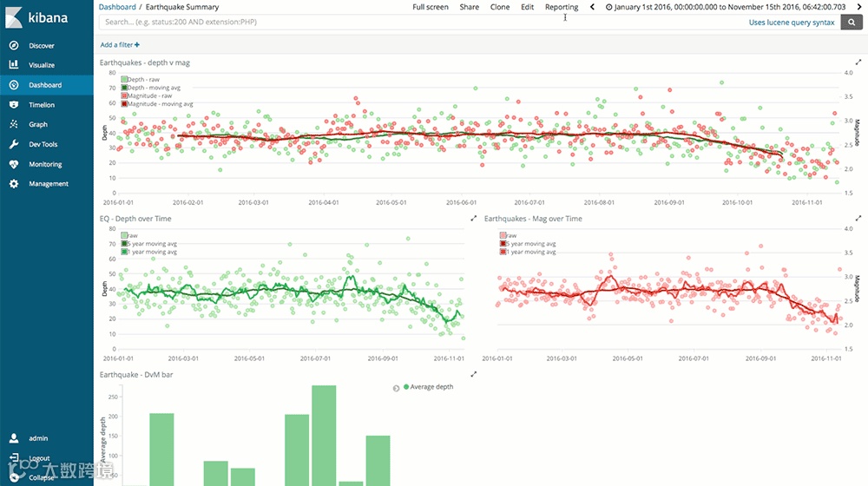Screen dimensions: 868x486
Task: Click the Uses lucene query syntax link
Action: pos(792,23)
